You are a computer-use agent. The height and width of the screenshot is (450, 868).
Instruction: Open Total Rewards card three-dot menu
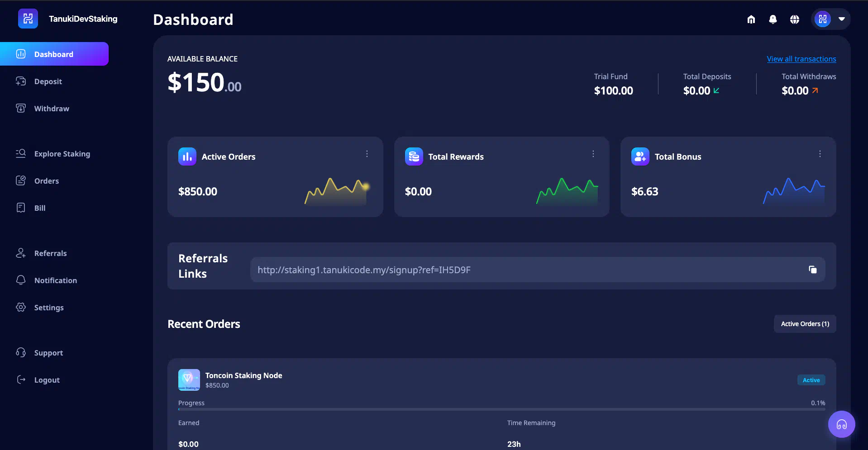(593, 154)
